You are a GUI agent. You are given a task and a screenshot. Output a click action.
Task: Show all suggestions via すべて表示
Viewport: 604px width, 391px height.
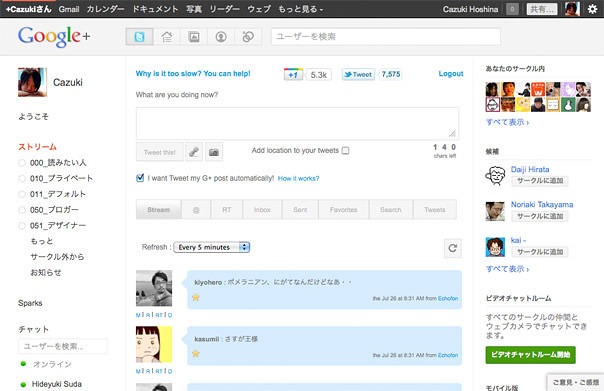click(x=507, y=268)
